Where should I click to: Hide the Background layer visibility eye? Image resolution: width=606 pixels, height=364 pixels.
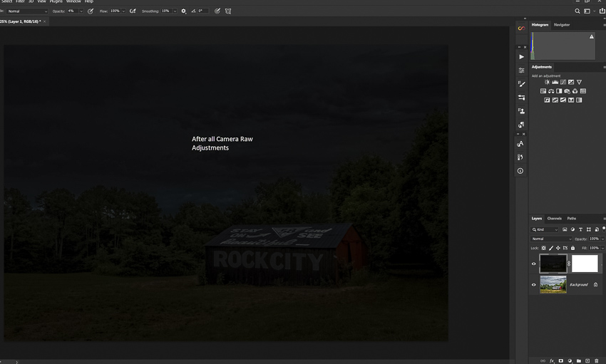pyautogui.click(x=534, y=284)
